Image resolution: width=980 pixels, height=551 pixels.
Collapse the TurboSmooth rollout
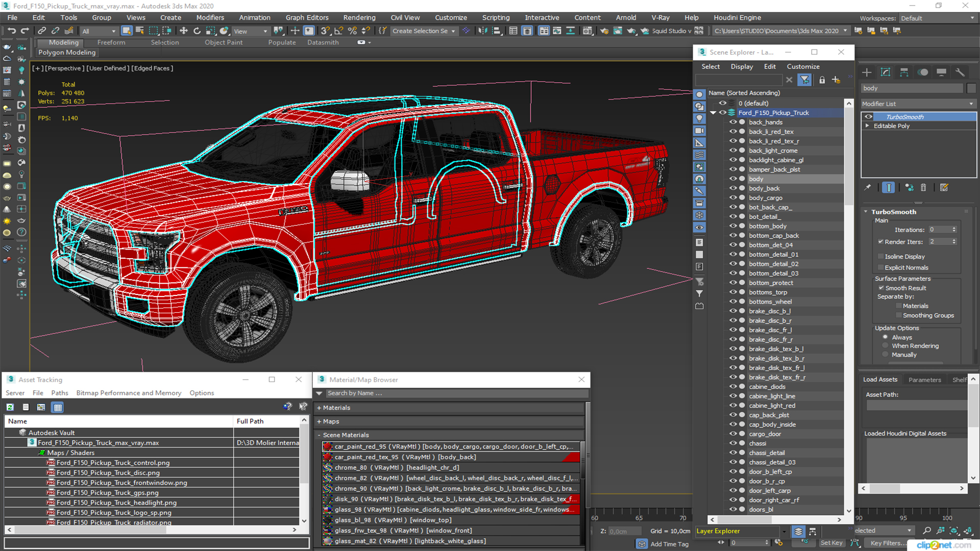click(866, 212)
